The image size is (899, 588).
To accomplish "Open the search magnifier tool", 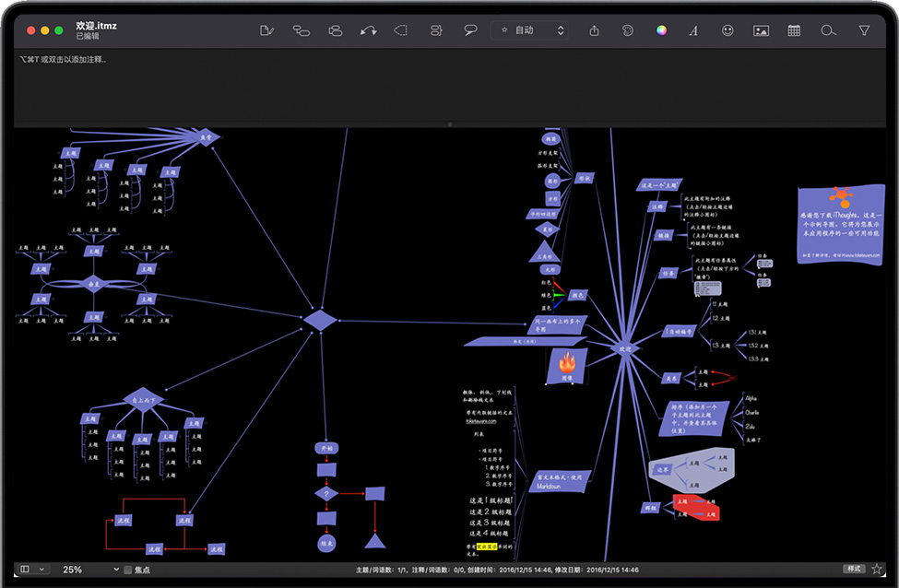I will click(828, 30).
